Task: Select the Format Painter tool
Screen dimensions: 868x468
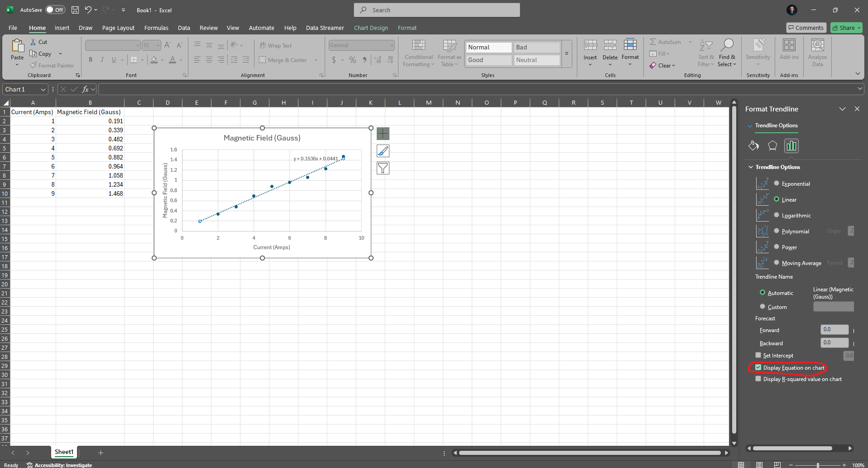Action: (x=52, y=65)
